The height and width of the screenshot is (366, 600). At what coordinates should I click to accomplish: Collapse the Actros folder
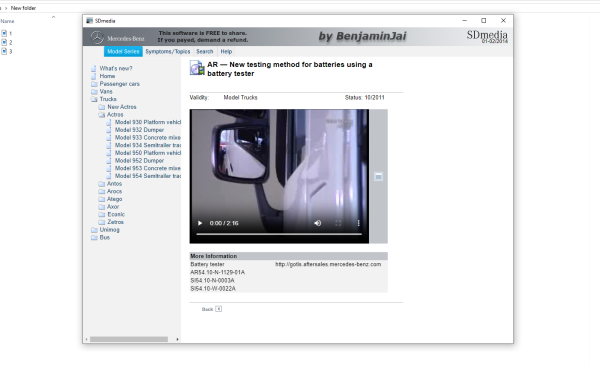[115, 114]
